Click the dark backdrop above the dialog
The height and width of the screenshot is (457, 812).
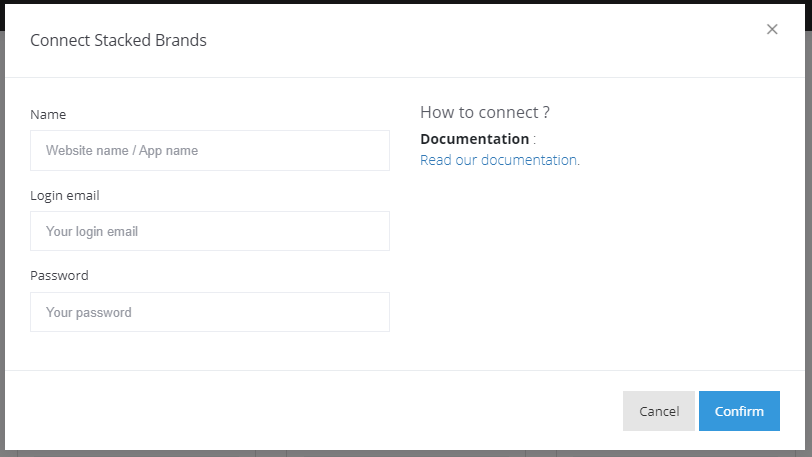point(400,1)
